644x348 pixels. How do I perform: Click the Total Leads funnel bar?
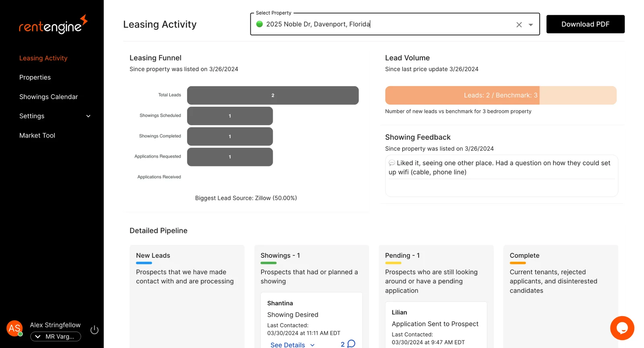coord(273,95)
